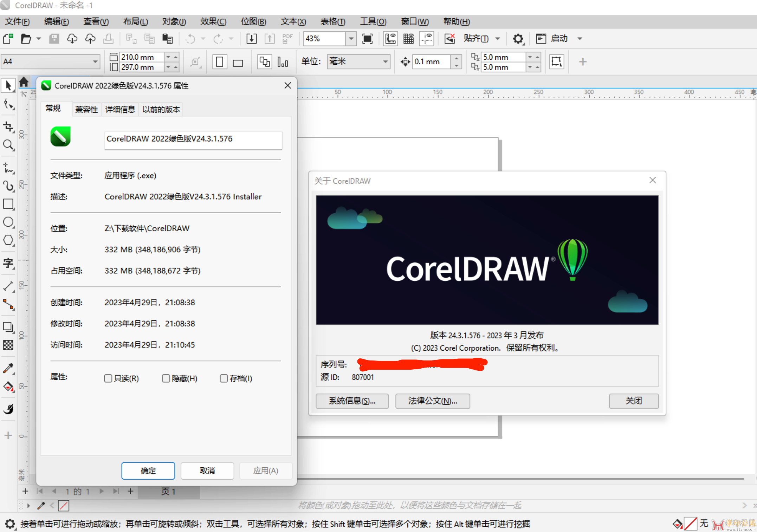Enable the 只读(R) read-only checkbox
The height and width of the screenshot is (532, 757).
point(108,378)
